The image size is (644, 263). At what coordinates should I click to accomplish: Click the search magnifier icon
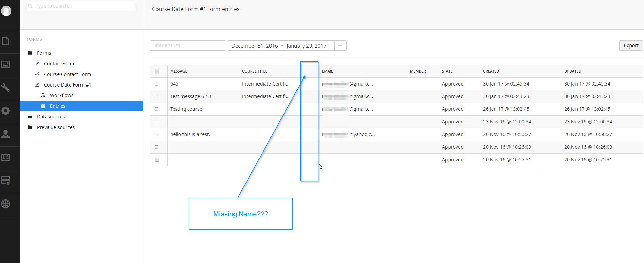pos(31,6)
